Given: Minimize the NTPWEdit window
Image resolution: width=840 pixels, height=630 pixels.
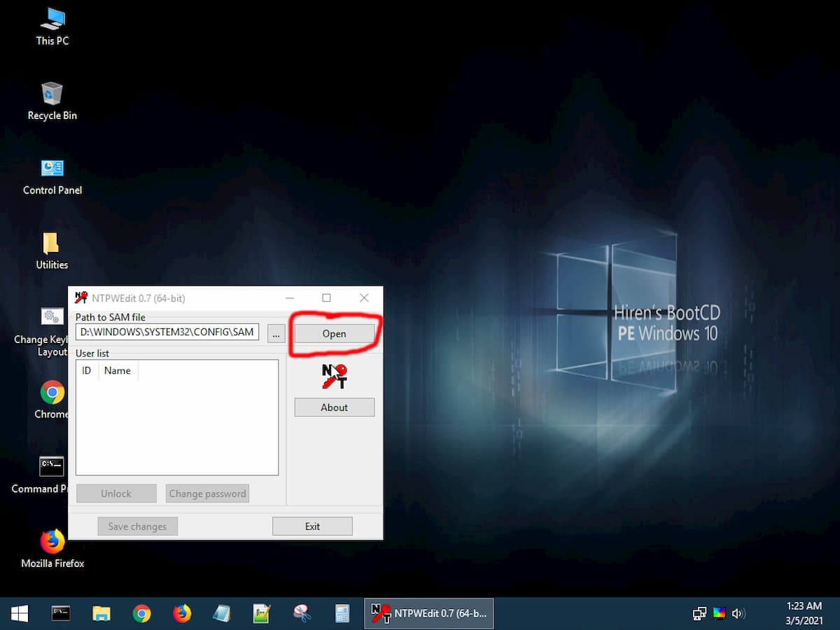Looking at the screenshot, I should tap(289, 297).
